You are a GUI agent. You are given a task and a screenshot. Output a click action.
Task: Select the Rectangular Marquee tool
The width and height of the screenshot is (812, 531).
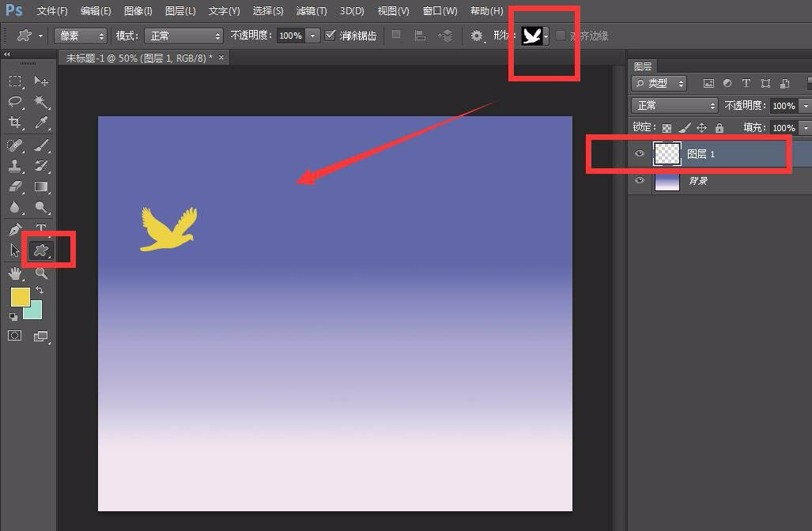tap(15, 81)
